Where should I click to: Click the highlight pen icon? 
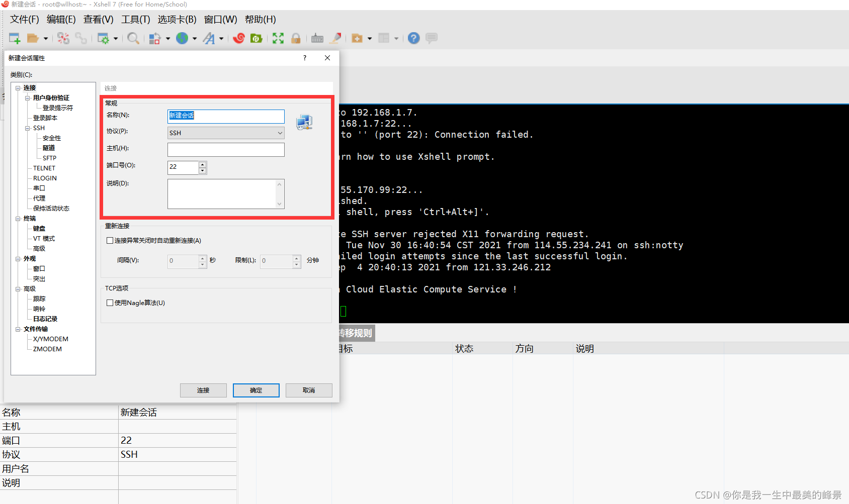coord(336,38)
